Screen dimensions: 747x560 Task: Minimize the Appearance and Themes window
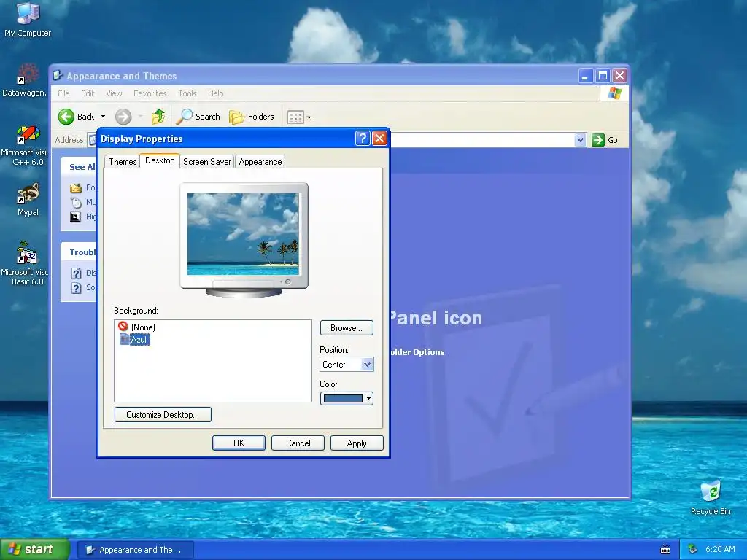tap(586, 76)
